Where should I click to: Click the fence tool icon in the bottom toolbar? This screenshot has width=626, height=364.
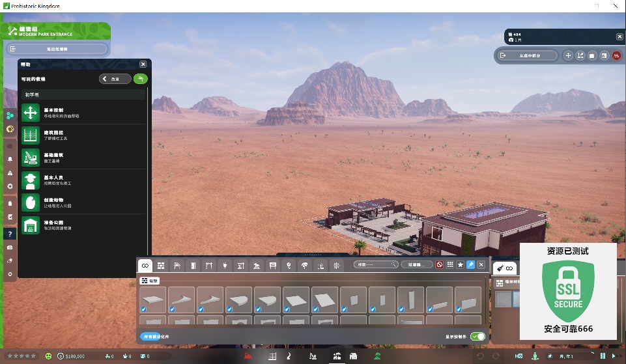tap(272, 356)
